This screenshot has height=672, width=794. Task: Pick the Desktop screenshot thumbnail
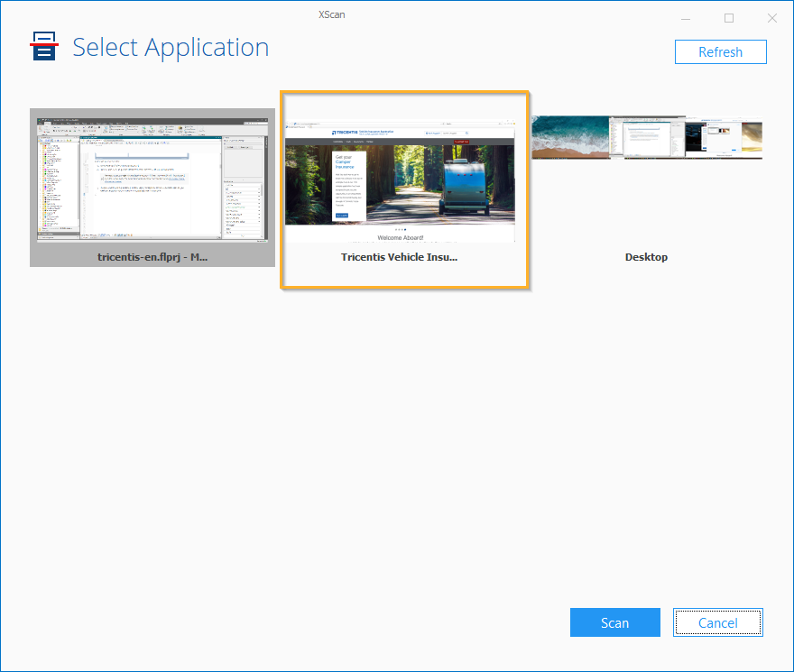pos(646,137)
